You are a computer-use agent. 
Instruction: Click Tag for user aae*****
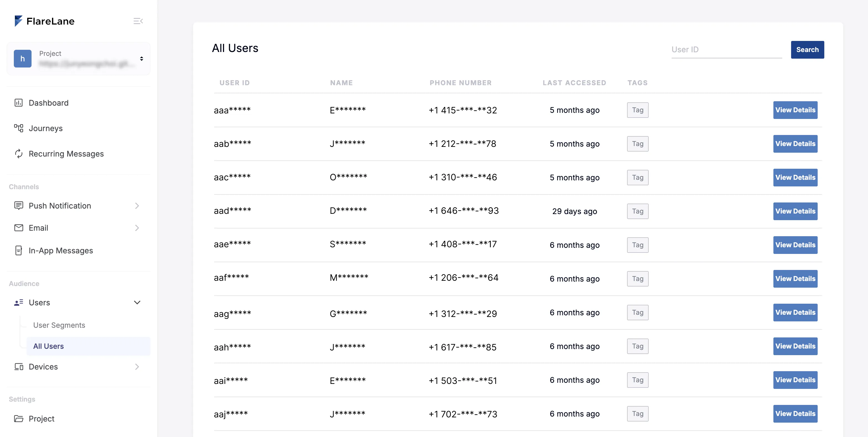(638, 244)
